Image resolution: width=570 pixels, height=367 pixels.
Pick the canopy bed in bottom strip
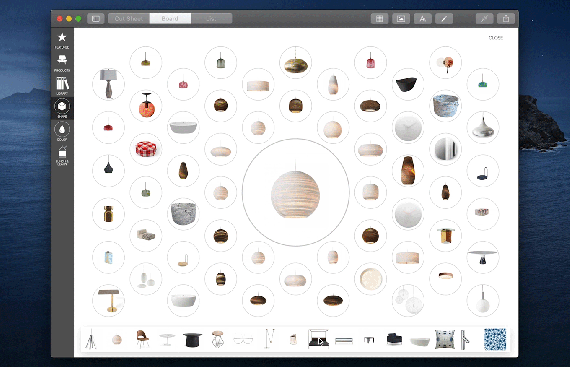coord(318,339)
